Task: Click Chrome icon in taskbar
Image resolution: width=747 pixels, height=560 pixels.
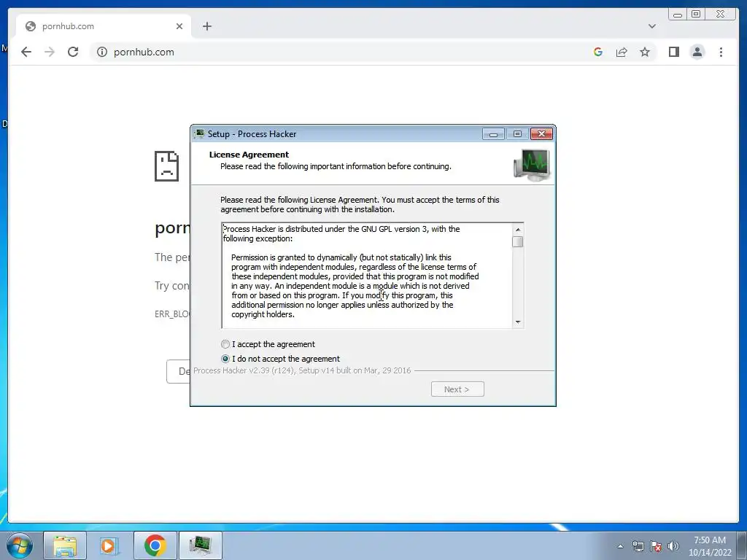Action: tap(155, 545)
